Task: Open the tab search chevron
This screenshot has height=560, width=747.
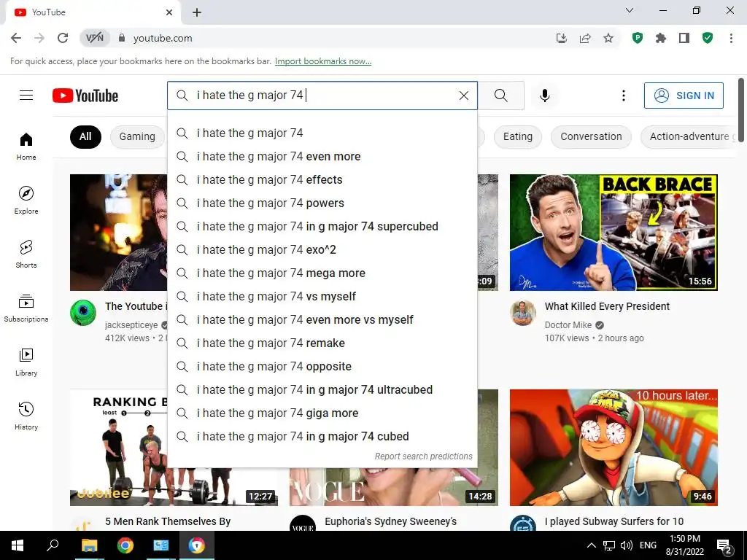Action: coord(630,10)
